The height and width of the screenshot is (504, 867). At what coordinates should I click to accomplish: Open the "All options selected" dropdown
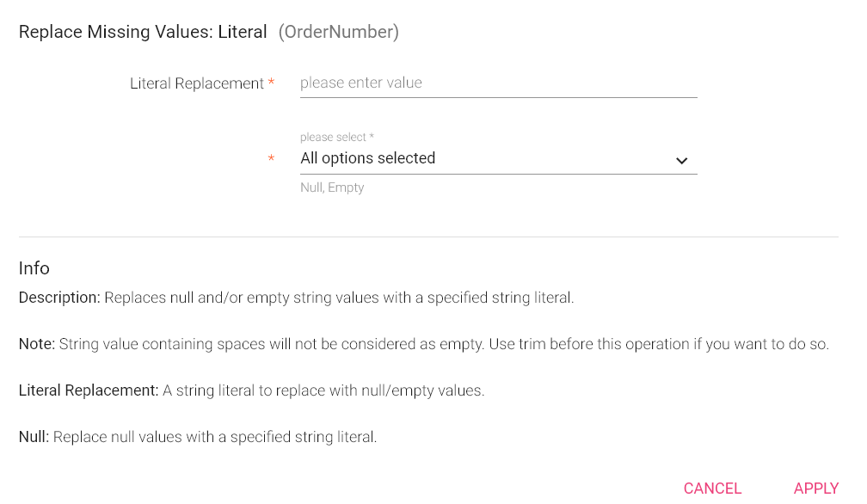[482, 158]
